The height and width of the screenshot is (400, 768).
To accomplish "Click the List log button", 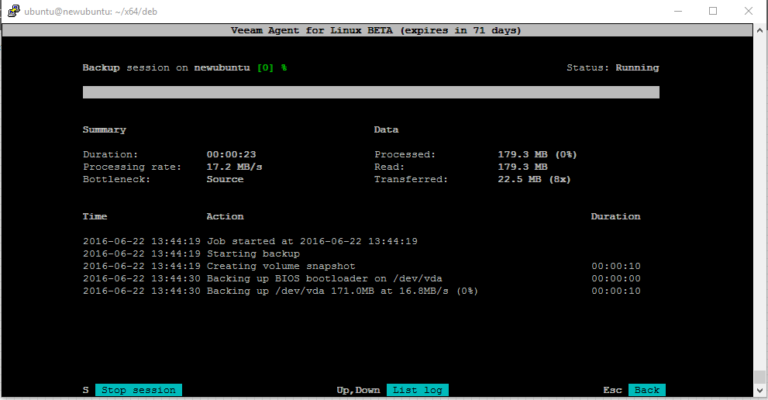I will (417, 390).
